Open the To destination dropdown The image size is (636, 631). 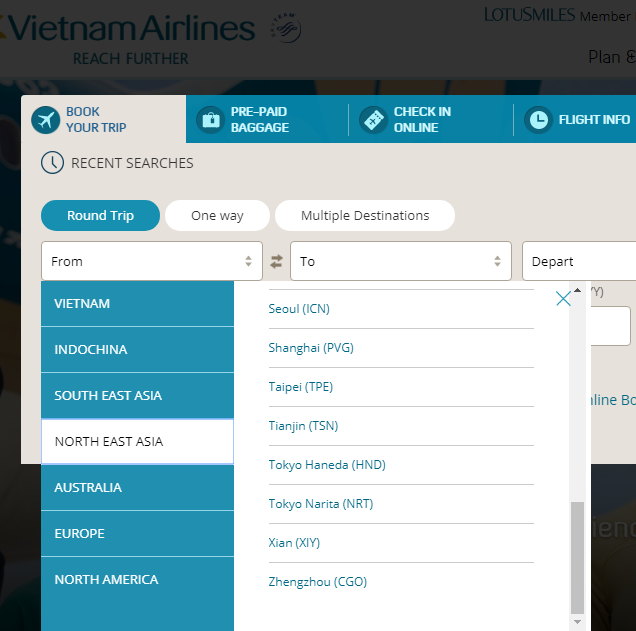(x=400, y=262)
